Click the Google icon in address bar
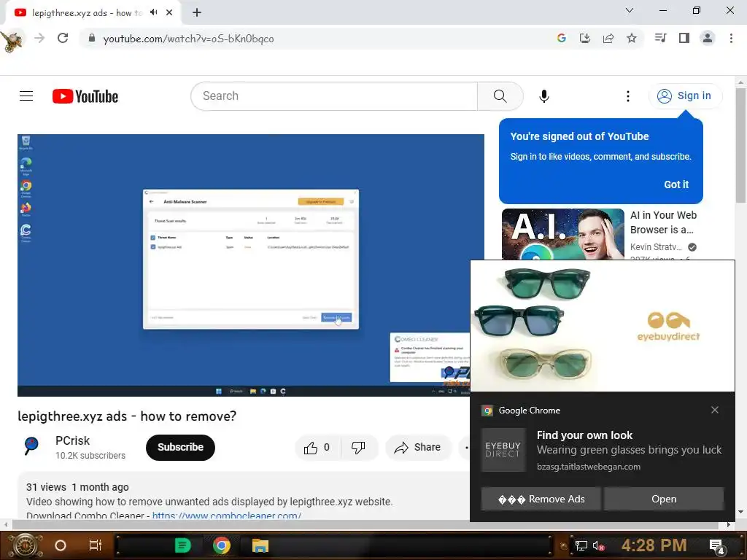This screenshot has width=747, height=560. pyautogui.click(x=561, y=38)
